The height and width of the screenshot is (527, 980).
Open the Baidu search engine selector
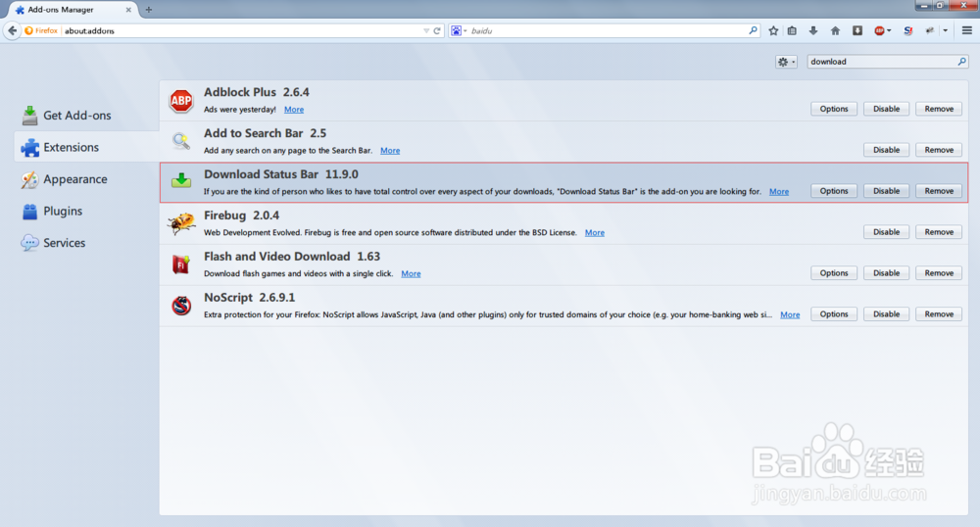pos(459,30)
